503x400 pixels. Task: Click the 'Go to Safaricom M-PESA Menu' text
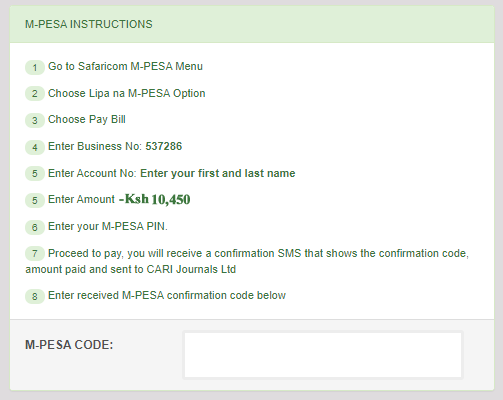(x=125, y=66)
